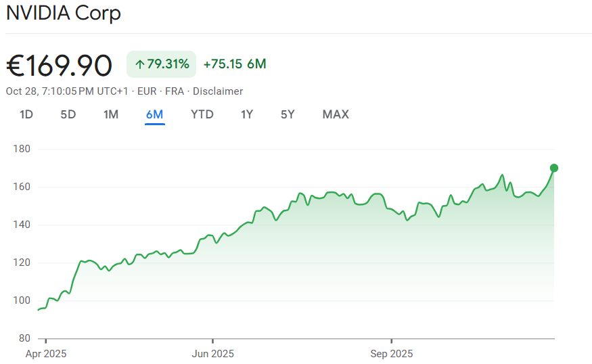Show the 1M chart range
The height and width of the screenshot is (364, 592).
point(111,114)
